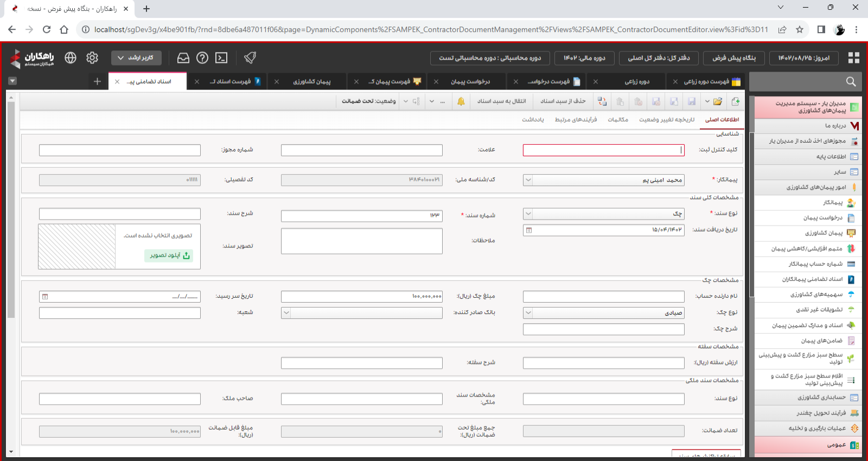Expand the کاربر ارشد user dropdown
868x461 pixels.
[136, 57]
